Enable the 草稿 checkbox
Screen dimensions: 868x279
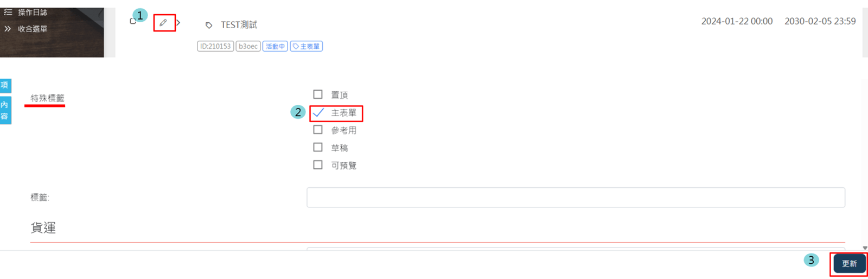pos(318,147)
